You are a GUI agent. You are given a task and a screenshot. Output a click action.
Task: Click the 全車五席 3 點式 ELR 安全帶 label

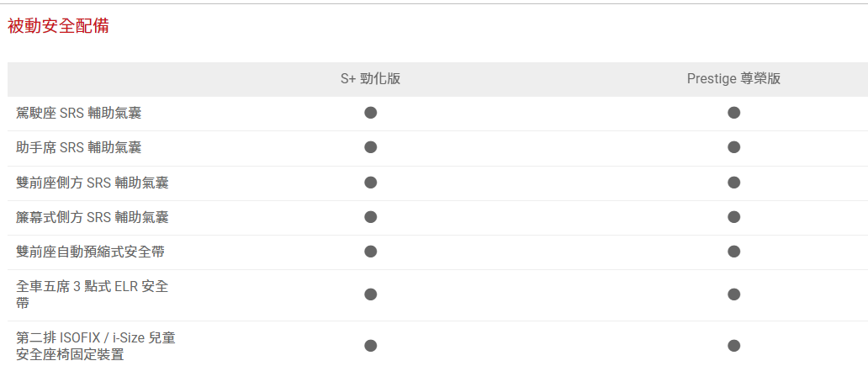pyautogui.click(x=93, y=294)
